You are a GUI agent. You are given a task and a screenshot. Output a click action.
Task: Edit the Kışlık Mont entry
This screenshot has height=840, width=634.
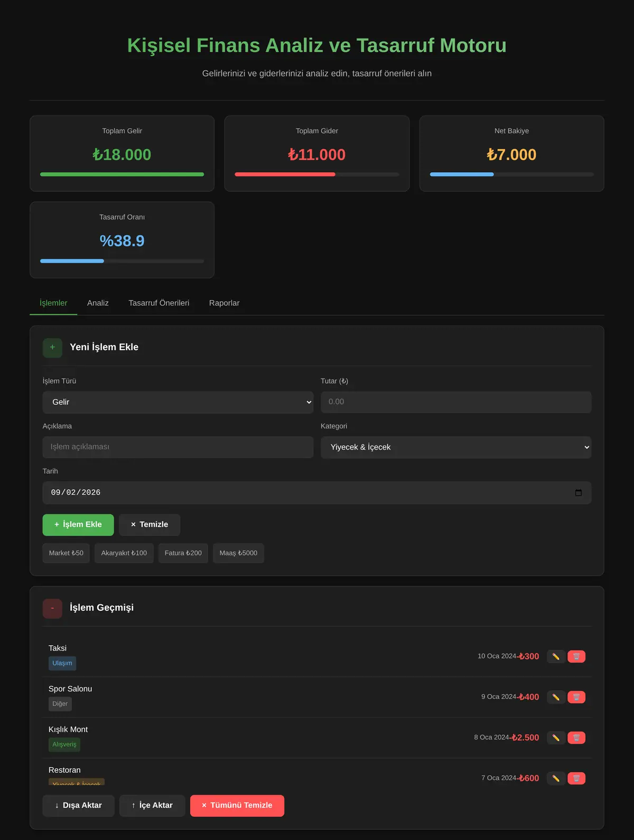click(x=556, y=738)
